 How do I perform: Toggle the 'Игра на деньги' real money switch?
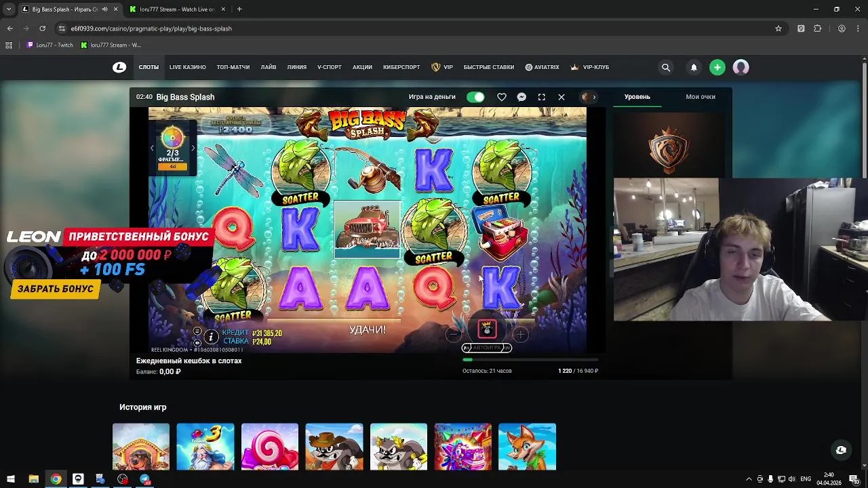pyautogui.click(x=475, y=97)
